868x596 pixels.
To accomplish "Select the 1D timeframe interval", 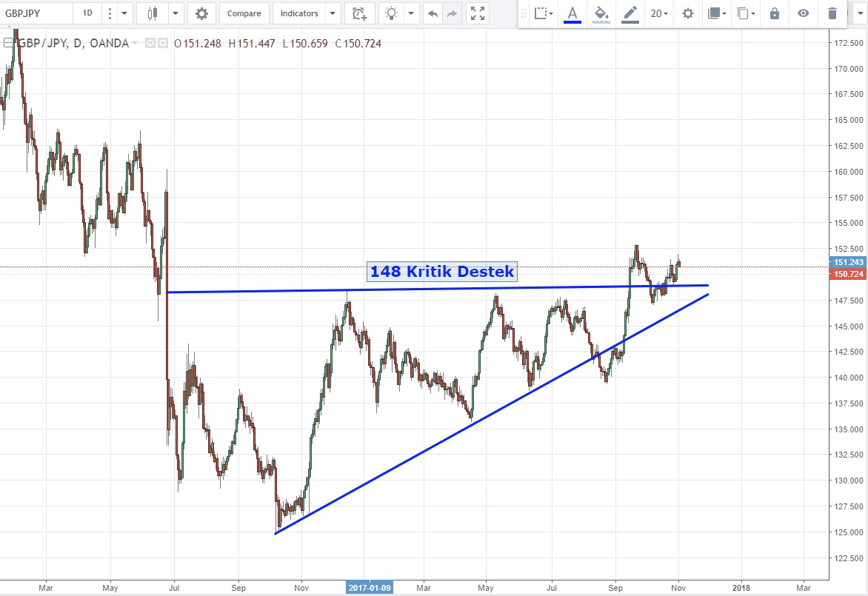I will point(87,13).
